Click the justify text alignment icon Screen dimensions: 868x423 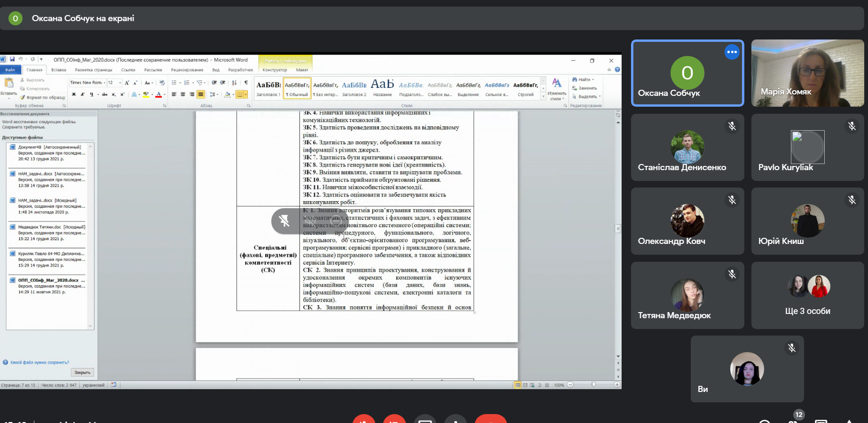(201, 94)
